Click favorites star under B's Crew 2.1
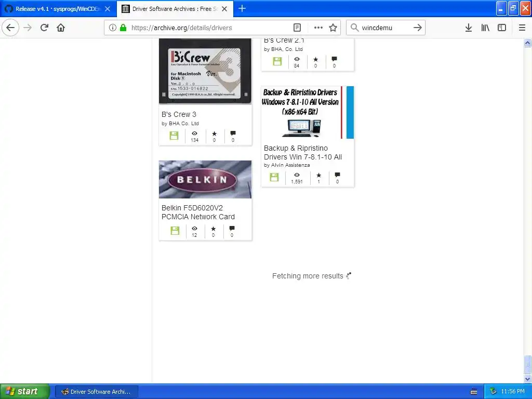Screen dimensions: 532x399 coord(315,59)
